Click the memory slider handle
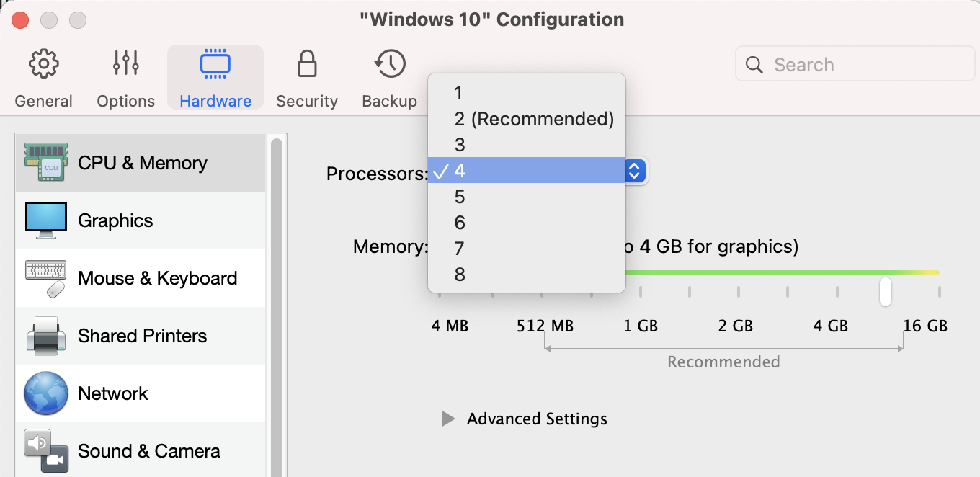Viewport: 980px width, 477px height. click(x=886, y=291)
